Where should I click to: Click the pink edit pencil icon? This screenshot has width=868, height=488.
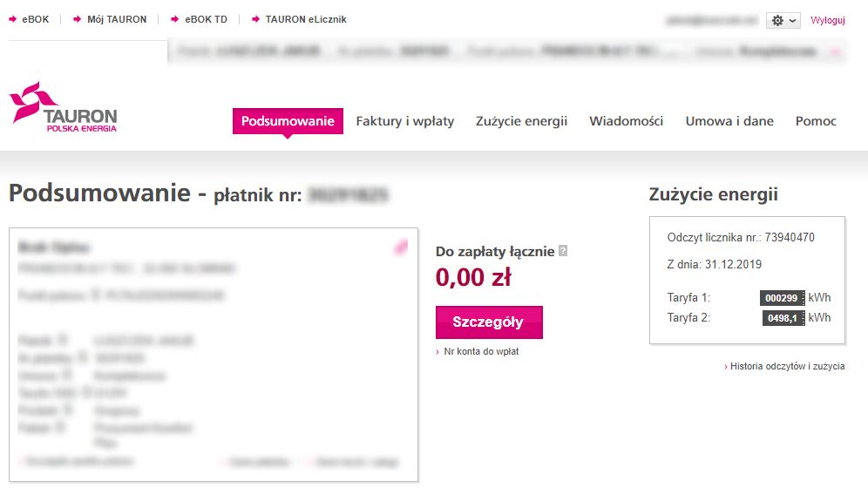coord(400,247)
